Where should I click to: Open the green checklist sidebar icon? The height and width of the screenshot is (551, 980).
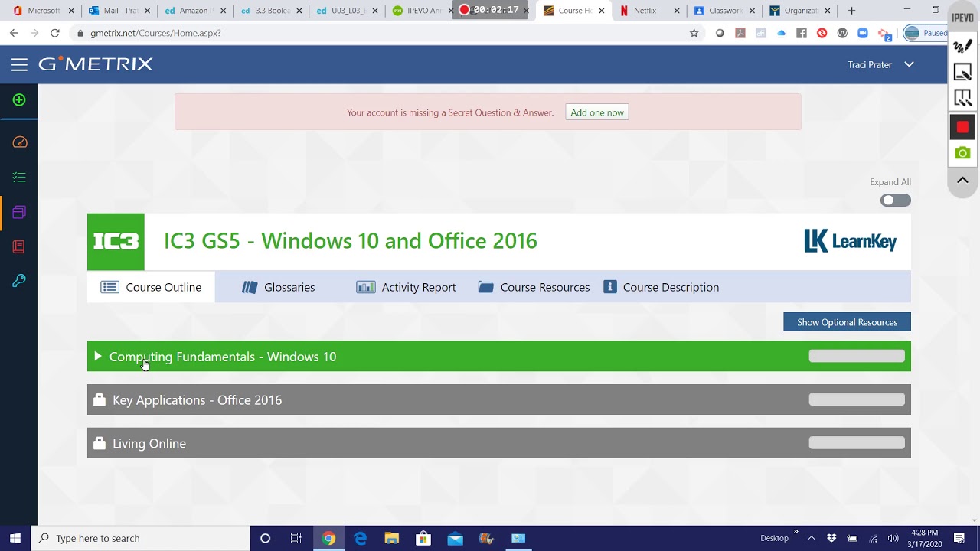(19, 178)
